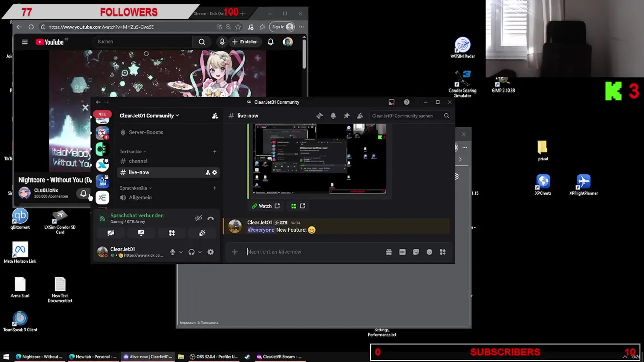The image size is (644, 362).
Task: Favorite this page with browser star icon
Action: click(x=238, y=27)
